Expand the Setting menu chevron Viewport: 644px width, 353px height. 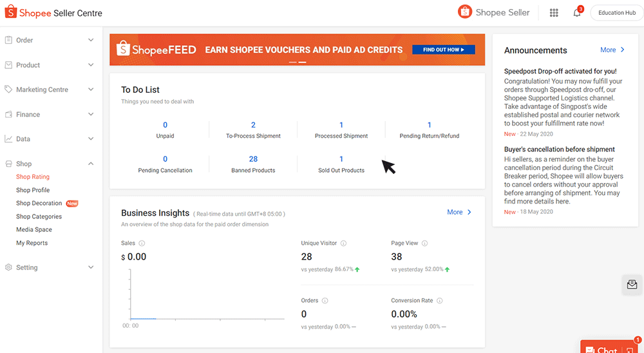coord(91,267)
